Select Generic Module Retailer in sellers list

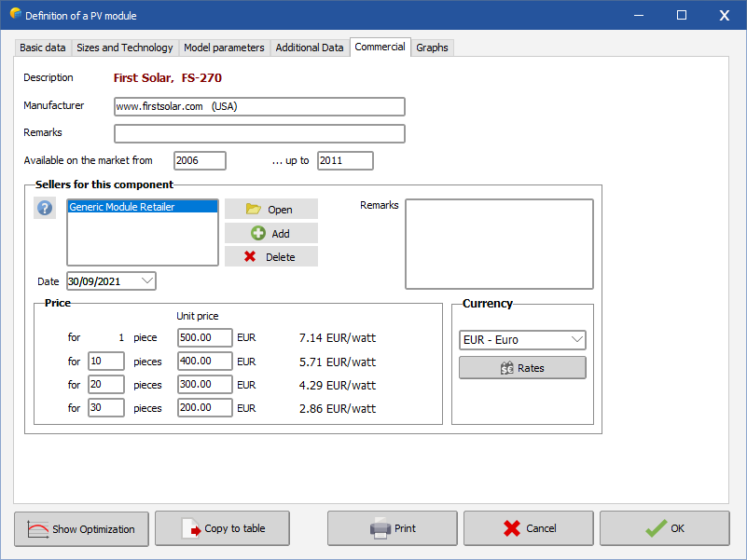click(x=143, y=207)
